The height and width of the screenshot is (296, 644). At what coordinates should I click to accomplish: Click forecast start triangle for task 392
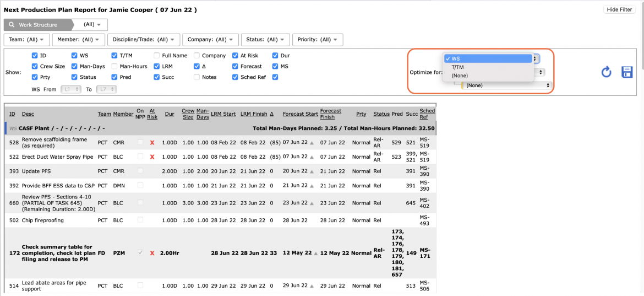pyautogui.click(x=312, y=186)
